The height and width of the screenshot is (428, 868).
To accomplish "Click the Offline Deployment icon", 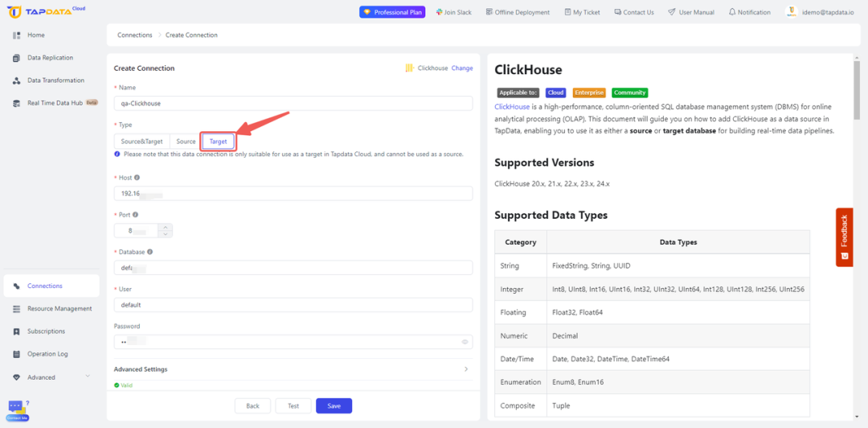I will [x=489, y=12].
